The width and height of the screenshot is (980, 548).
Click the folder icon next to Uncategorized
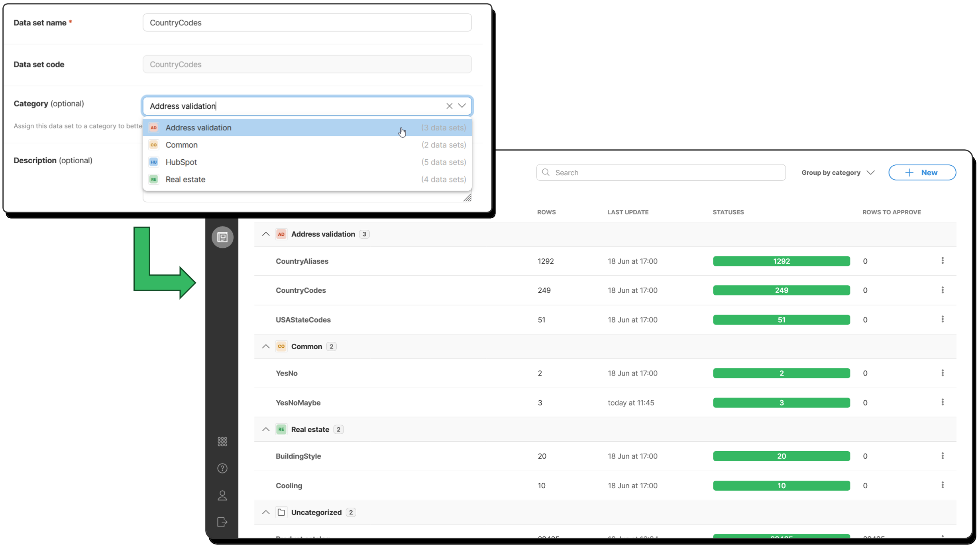281,512
